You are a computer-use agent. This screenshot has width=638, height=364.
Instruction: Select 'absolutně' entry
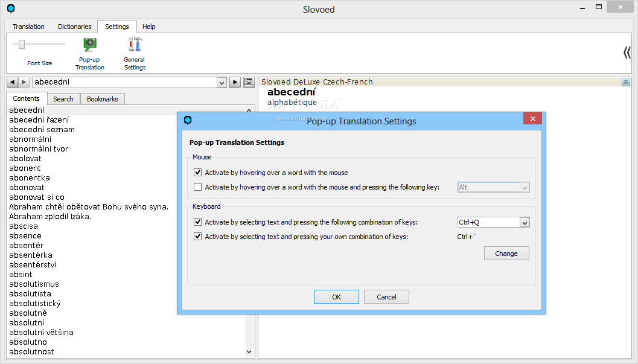(x=28, y=313)
